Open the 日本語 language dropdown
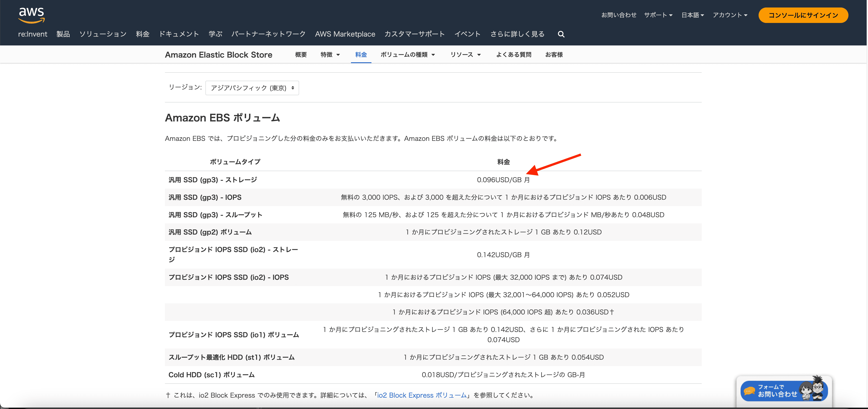868x409 pixels. tap(692, 15)
